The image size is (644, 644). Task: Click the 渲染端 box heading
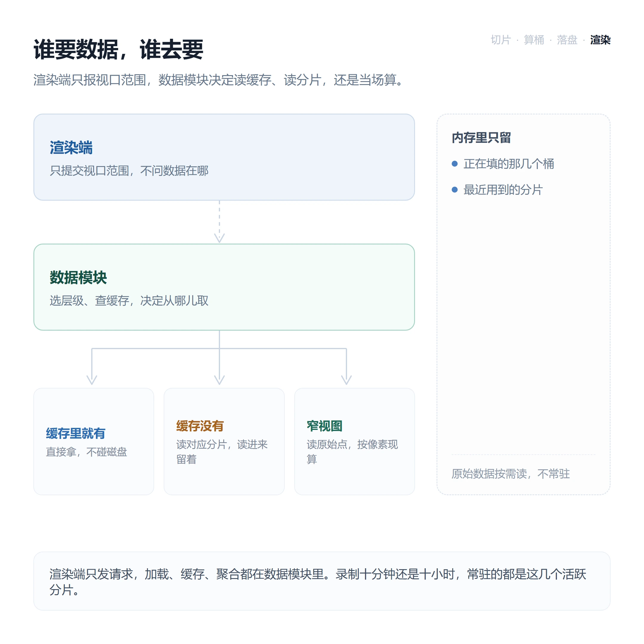click(x=71, y=148)
